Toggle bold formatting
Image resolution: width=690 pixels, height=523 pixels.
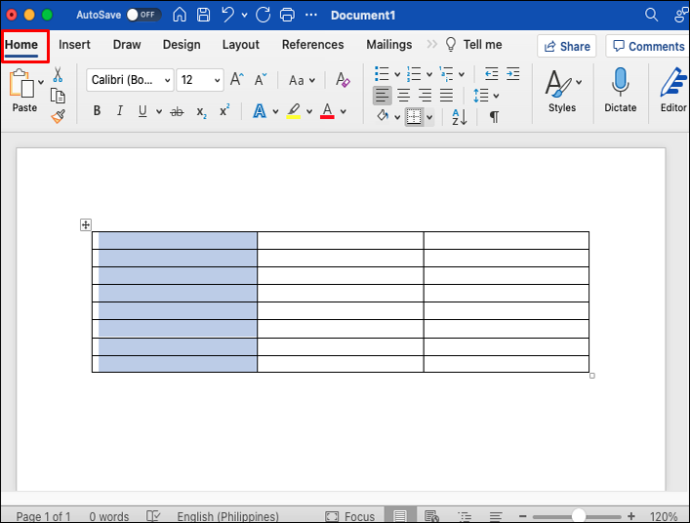(97, 111)
